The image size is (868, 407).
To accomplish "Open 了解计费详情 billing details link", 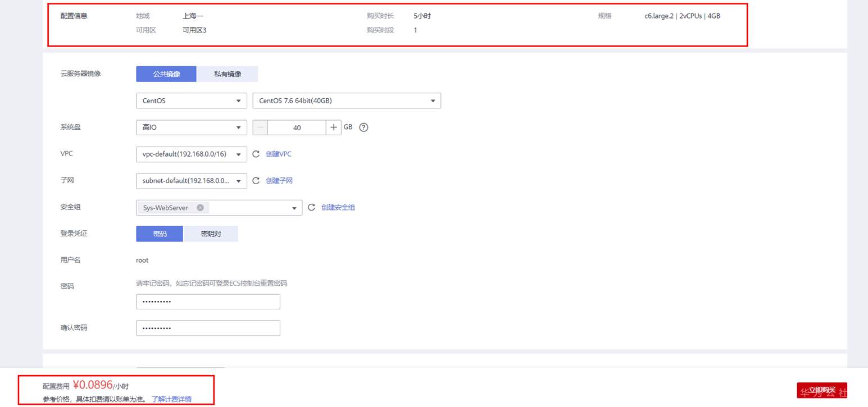I will point(171,399).
